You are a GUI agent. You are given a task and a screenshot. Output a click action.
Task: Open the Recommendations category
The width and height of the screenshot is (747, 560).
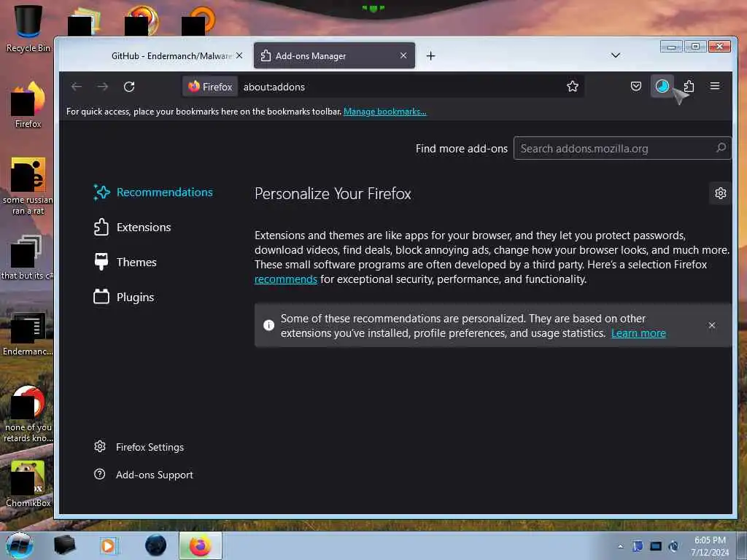point(153,192)
